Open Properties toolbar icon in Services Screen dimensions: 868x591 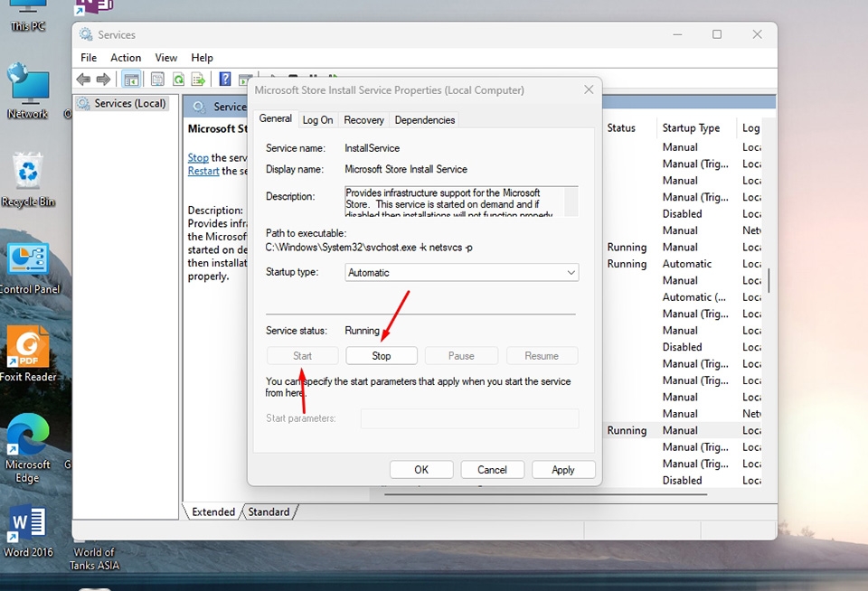[x=157, y=80]
